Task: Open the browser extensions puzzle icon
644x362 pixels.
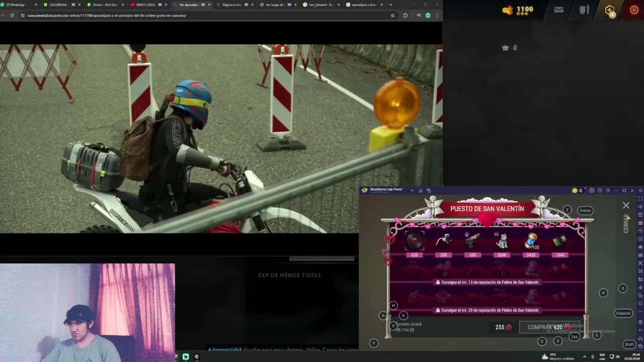Action: pyautogui.click(x=405, y=16)
